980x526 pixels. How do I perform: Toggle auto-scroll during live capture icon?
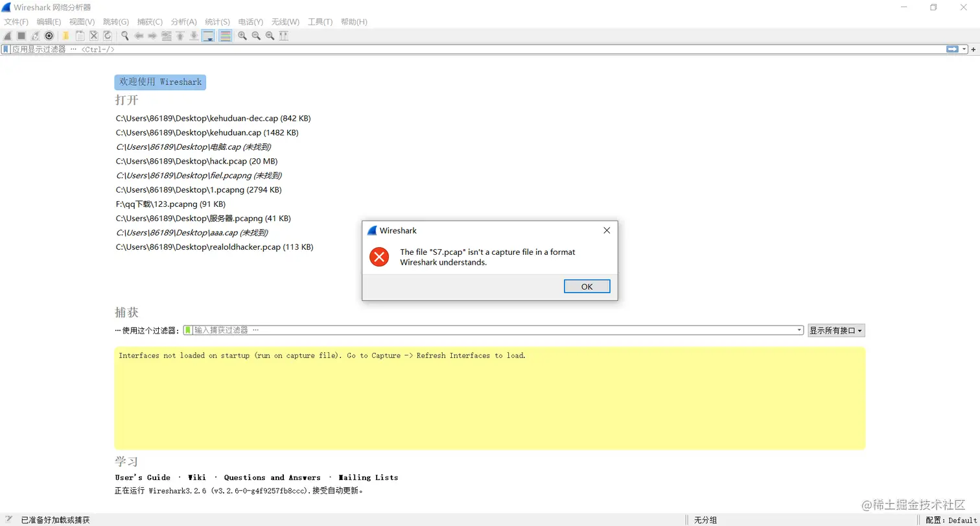[208, 36]
